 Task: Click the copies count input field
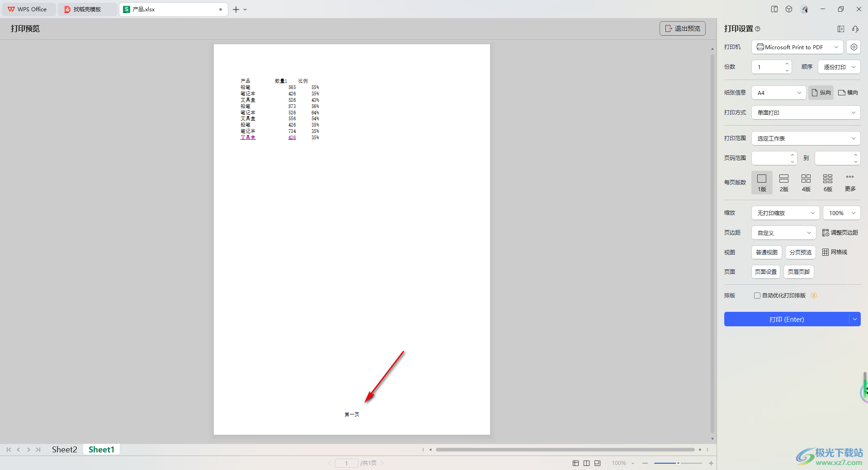click(768, 67)
